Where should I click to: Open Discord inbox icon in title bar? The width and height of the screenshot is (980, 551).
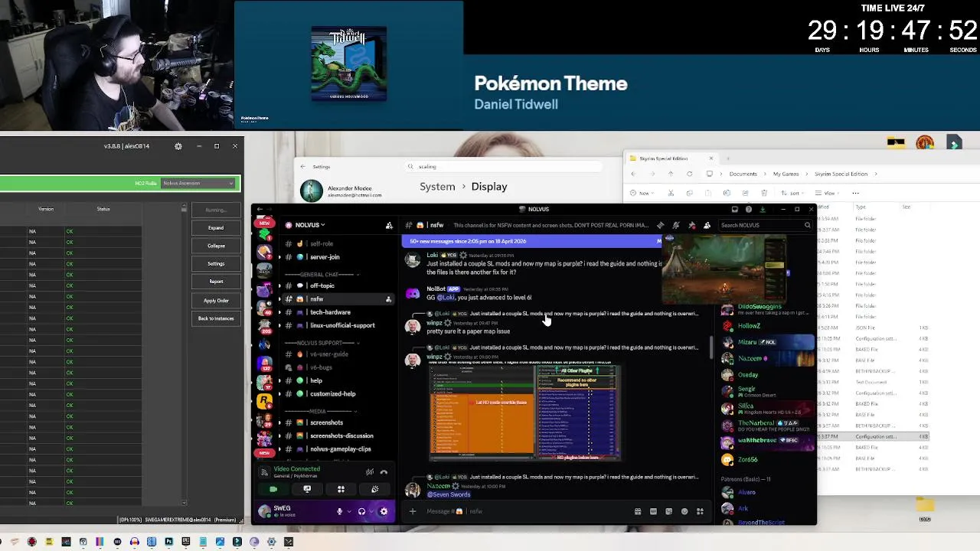point(734,209)
